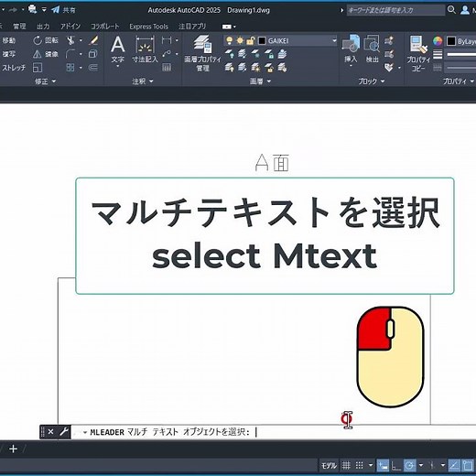Click the create block icon

389,40
